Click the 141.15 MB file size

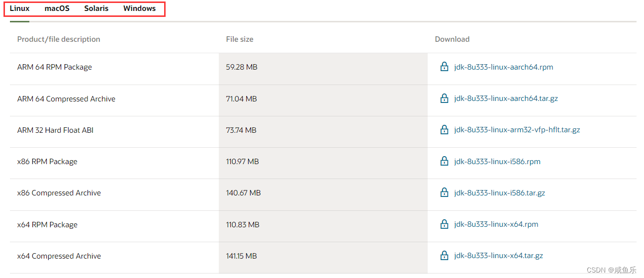point(241,256)
